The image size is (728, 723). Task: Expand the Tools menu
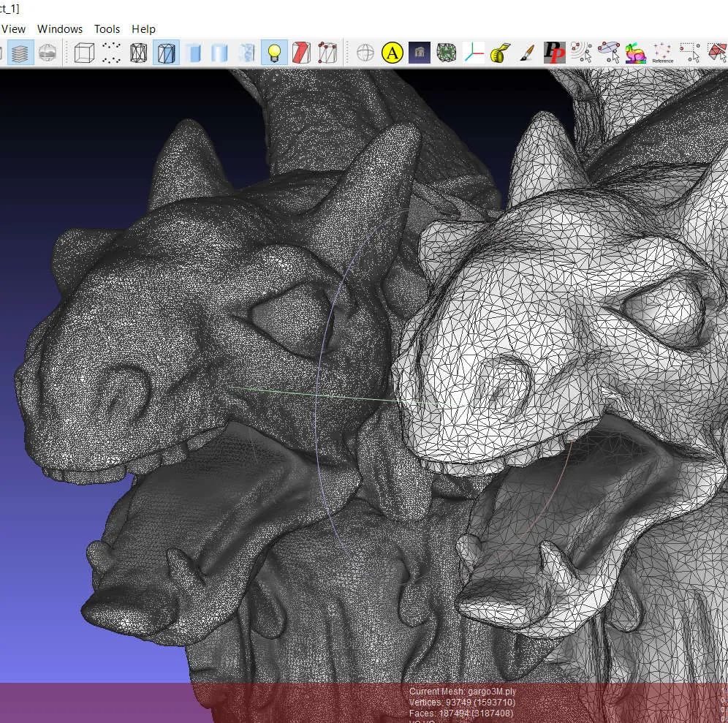point(107,29)
